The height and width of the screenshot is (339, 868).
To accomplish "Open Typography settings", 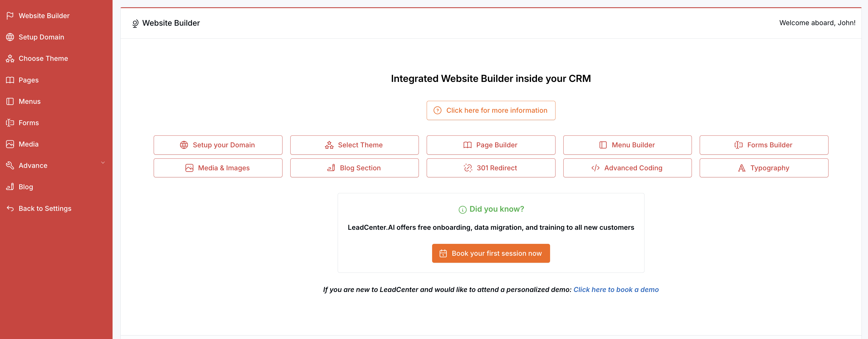I will pyautogui.click(x=764, y=168).
